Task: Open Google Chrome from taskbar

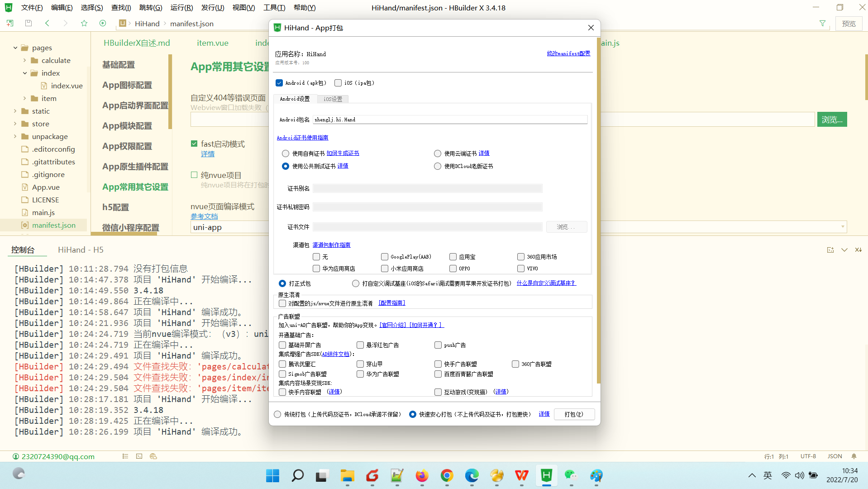Action: click(x=447, y=475)
